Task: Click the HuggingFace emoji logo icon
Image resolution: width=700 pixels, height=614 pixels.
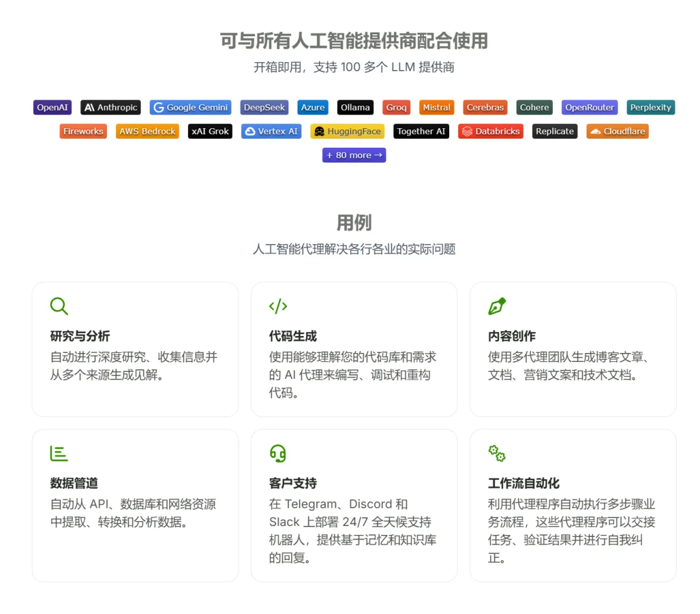Action: (x=319, y=131)
